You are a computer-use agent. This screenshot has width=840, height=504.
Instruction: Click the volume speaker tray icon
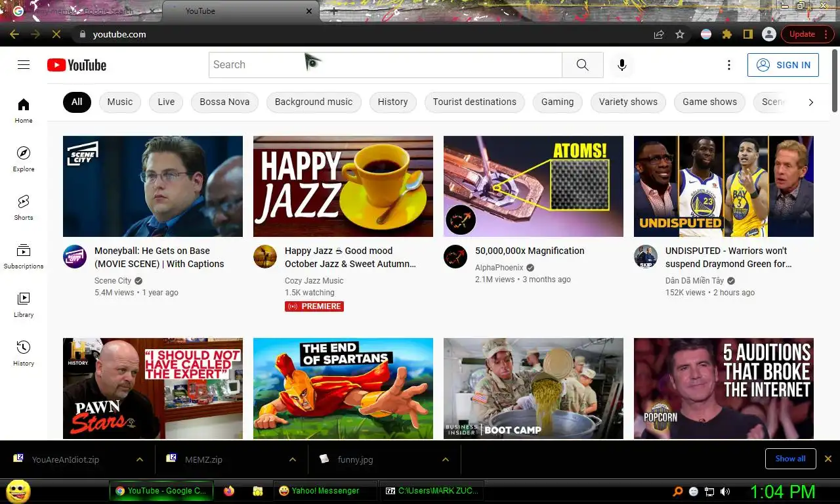point(725,492)
